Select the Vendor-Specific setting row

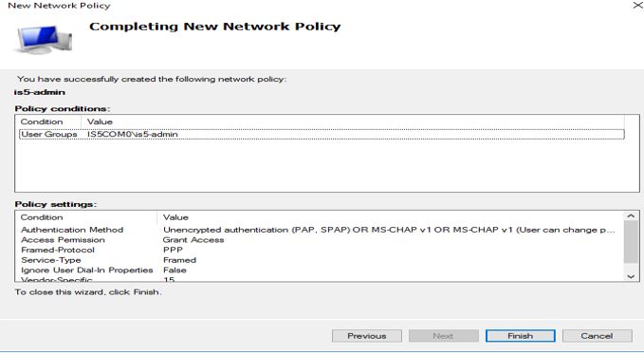[x=320, y=279]
